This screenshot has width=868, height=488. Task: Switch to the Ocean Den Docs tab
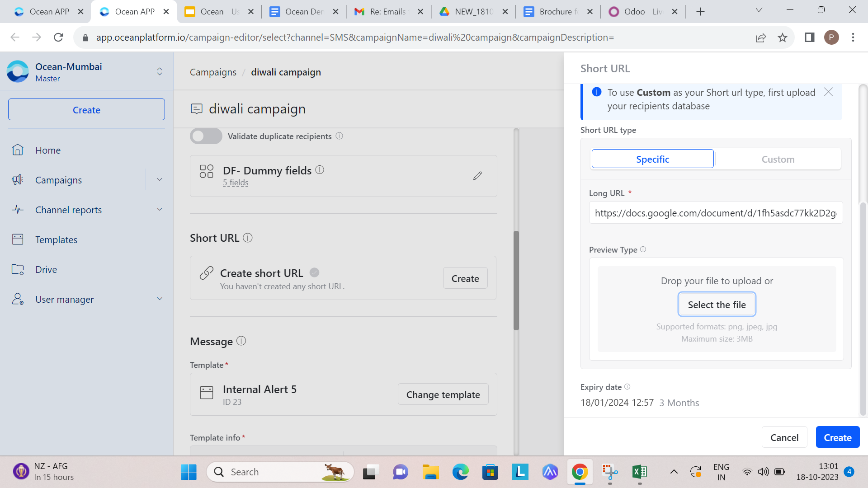(x=304, y=12)
